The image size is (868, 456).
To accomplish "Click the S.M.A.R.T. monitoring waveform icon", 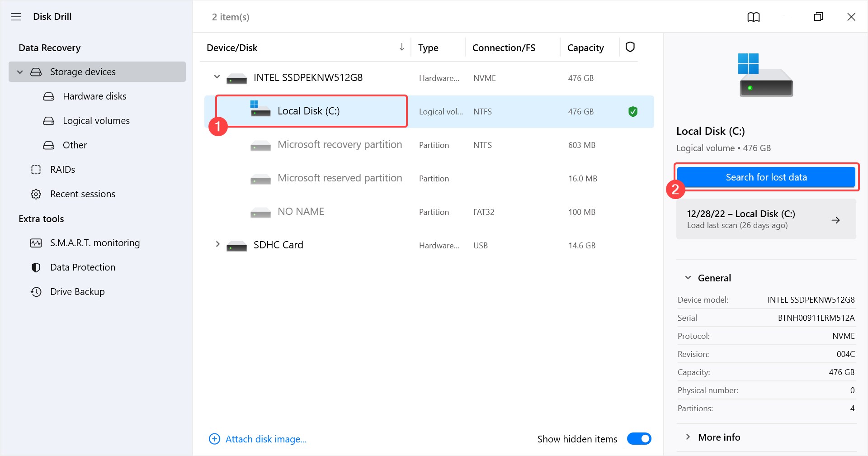I will click(x=36, y=243).
